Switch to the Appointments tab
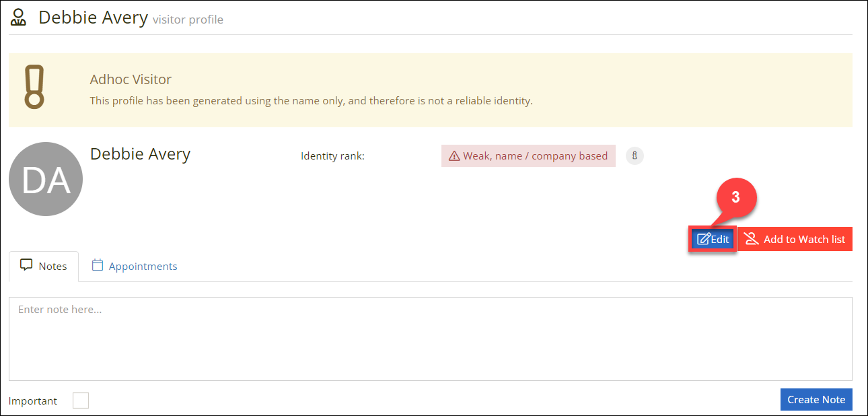This screenshot has height=416, width=868. tap(135, 266)
